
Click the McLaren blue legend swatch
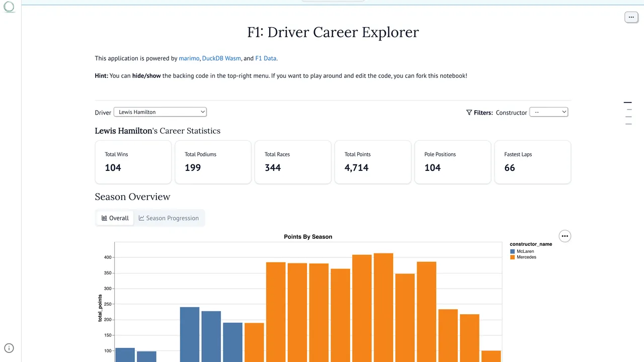click(513, 251)
